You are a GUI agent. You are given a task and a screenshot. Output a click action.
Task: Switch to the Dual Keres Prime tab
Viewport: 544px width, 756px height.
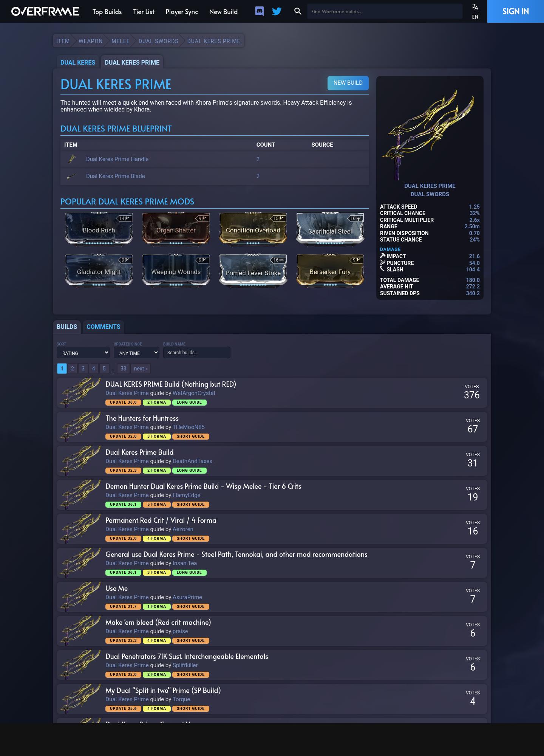132,62
